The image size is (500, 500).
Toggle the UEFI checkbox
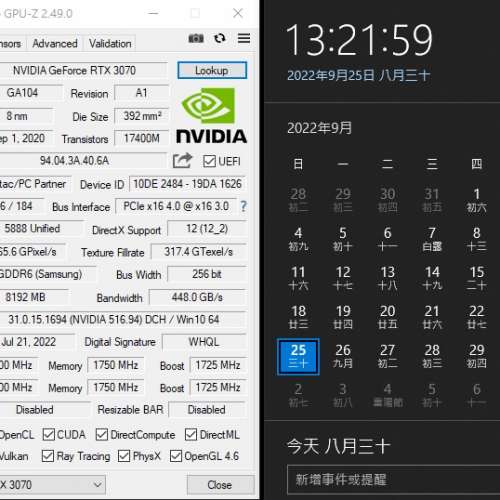click(209, 161)
